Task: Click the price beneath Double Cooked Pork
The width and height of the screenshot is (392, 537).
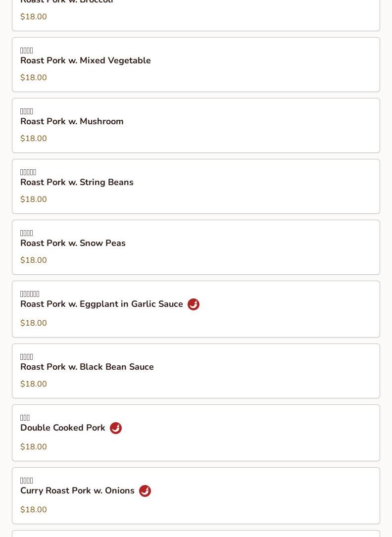Action: [x=34, y=447]
